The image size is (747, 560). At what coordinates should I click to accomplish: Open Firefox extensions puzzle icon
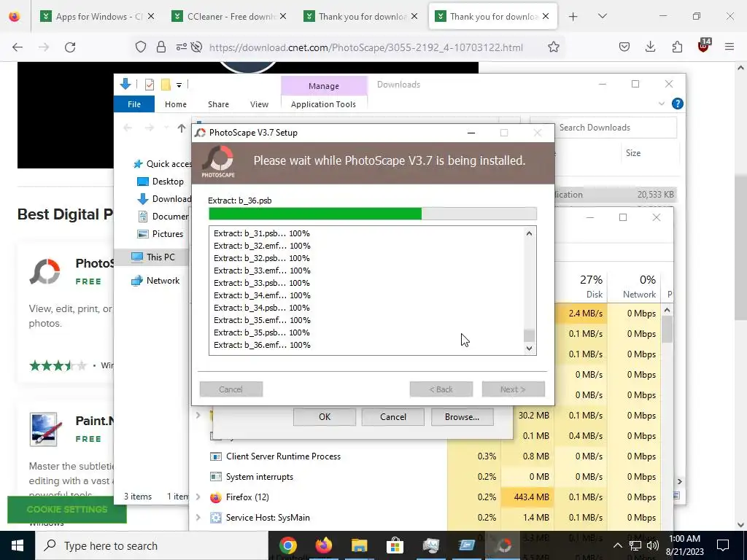[x=677, y=47]
